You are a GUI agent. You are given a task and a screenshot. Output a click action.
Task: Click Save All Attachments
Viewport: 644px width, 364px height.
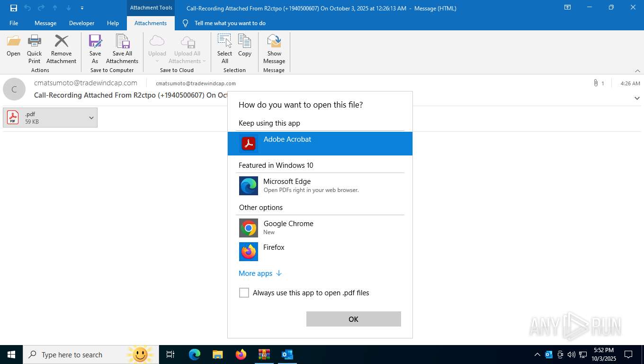coord(122,49)
